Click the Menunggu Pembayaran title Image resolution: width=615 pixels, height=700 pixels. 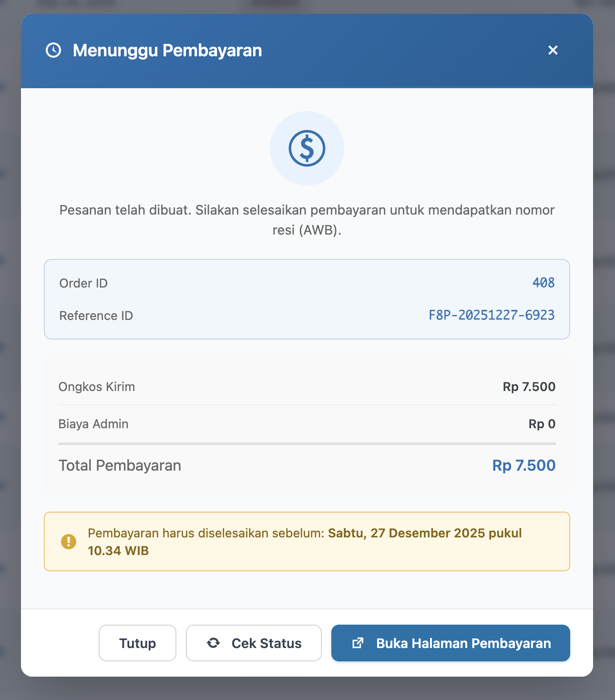(x=167, y=51)
